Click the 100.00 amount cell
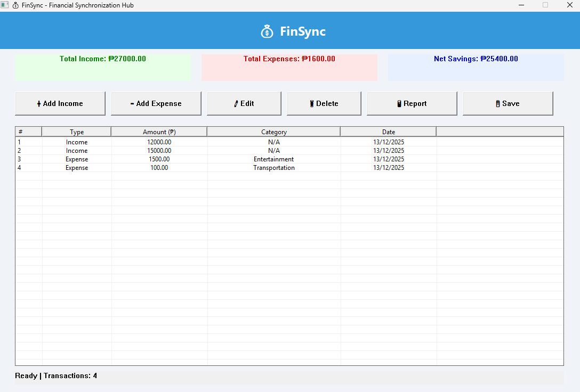Screen dimensions: 580x392 [159, 167]
